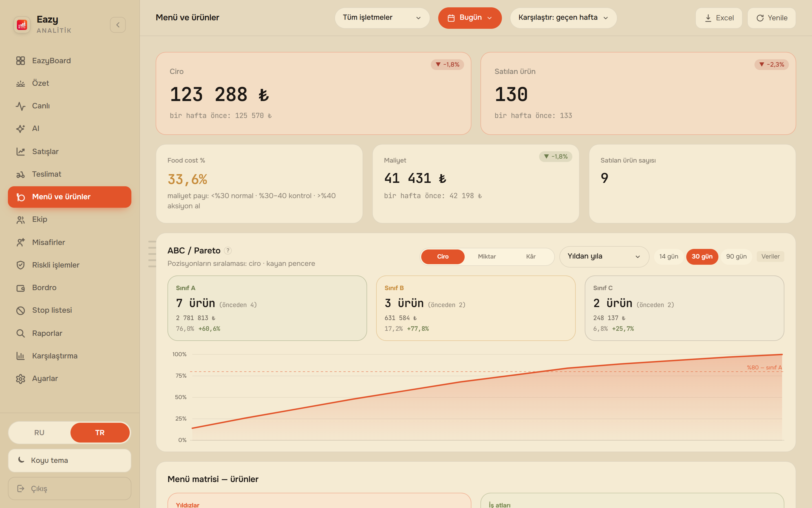
Task: Click the Karşılaştırma bar chart icon
Action: point(21,356)
